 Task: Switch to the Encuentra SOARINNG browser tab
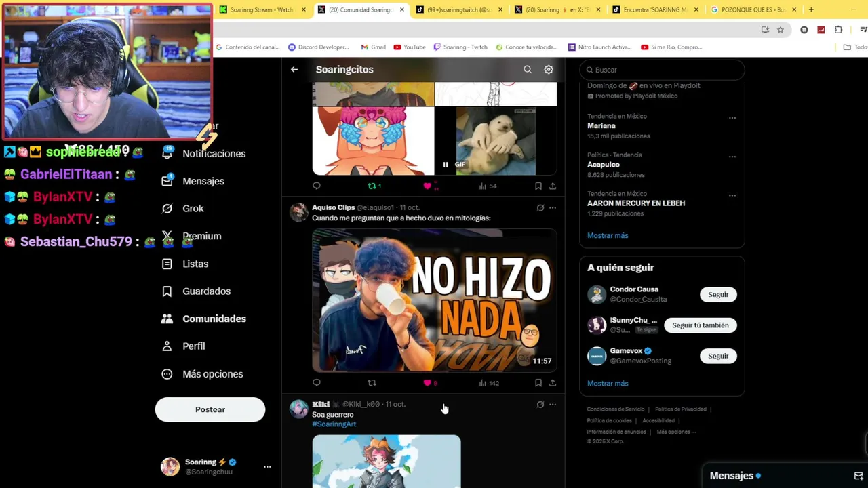pos(654,9)
